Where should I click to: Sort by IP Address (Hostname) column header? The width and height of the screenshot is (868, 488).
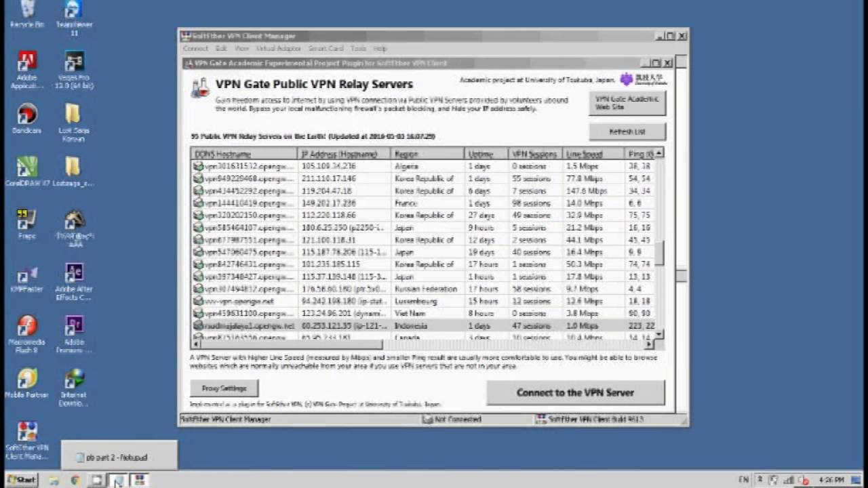point(344,154)
